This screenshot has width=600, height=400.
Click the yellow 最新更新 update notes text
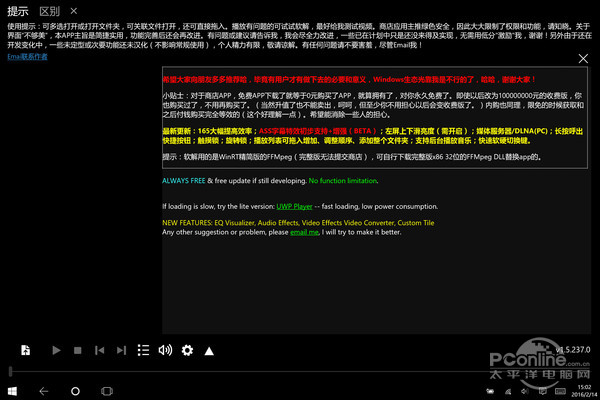click(373, 136)
